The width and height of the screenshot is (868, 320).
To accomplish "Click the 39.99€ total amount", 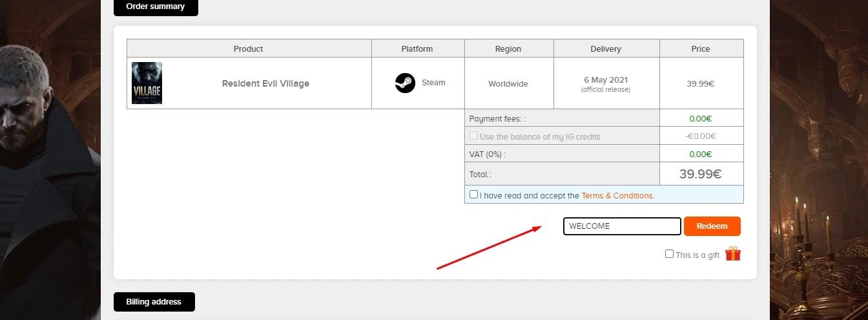I will click(x=700, y=174).
